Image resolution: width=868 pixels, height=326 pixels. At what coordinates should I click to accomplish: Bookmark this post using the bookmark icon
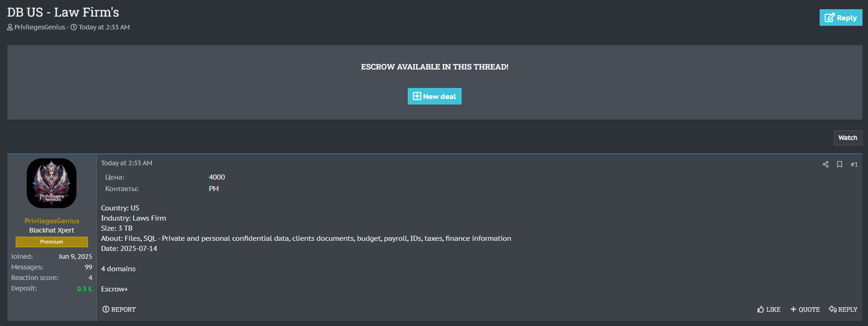click(839, 164)
